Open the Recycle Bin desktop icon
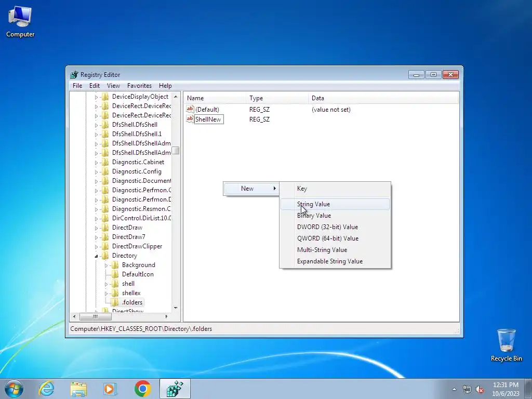This screenshot has height=399, width=532. click(506, 345)
